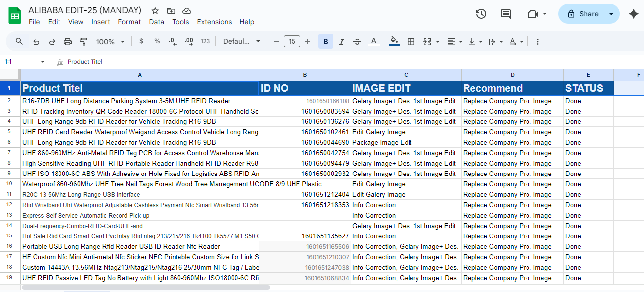Screen dimensions: 644x292
Task: Select column D header
Action: 512,75
